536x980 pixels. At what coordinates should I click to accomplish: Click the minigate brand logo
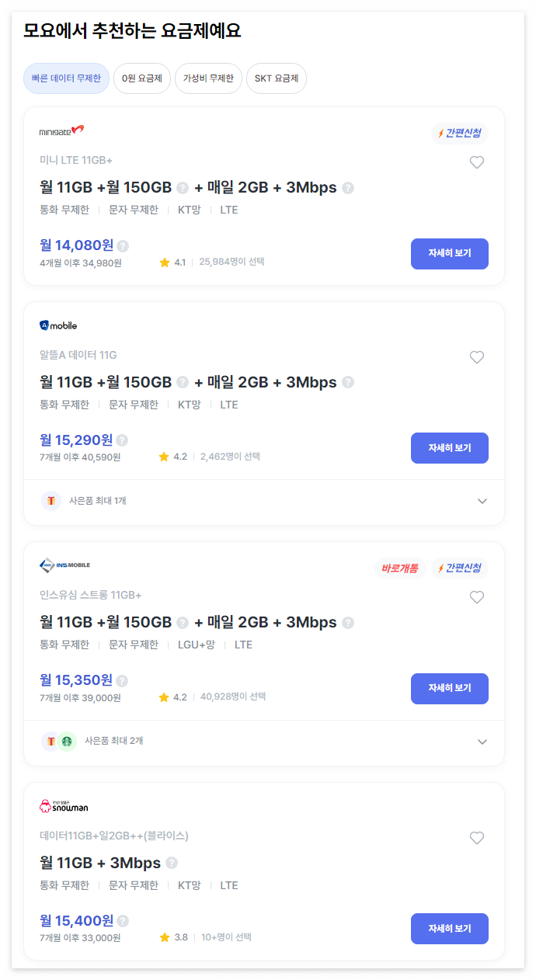coord(60,132)
